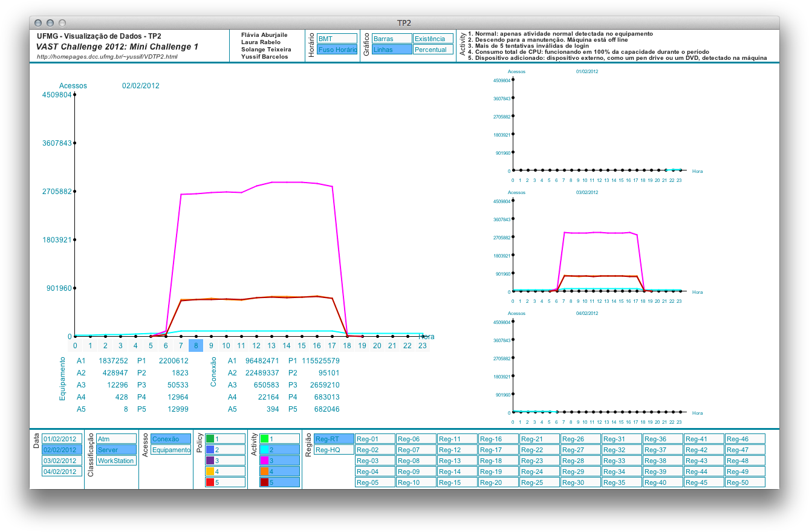Image resolution: width=809 pixels, height=532 pixels.
Task: Select region Reg-44
Action: click(704, 472)
